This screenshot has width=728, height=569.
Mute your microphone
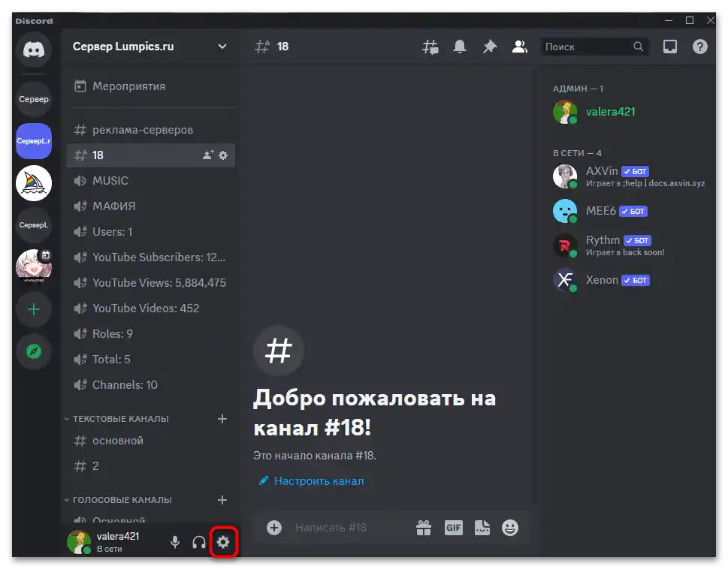(x=174, y=541)
